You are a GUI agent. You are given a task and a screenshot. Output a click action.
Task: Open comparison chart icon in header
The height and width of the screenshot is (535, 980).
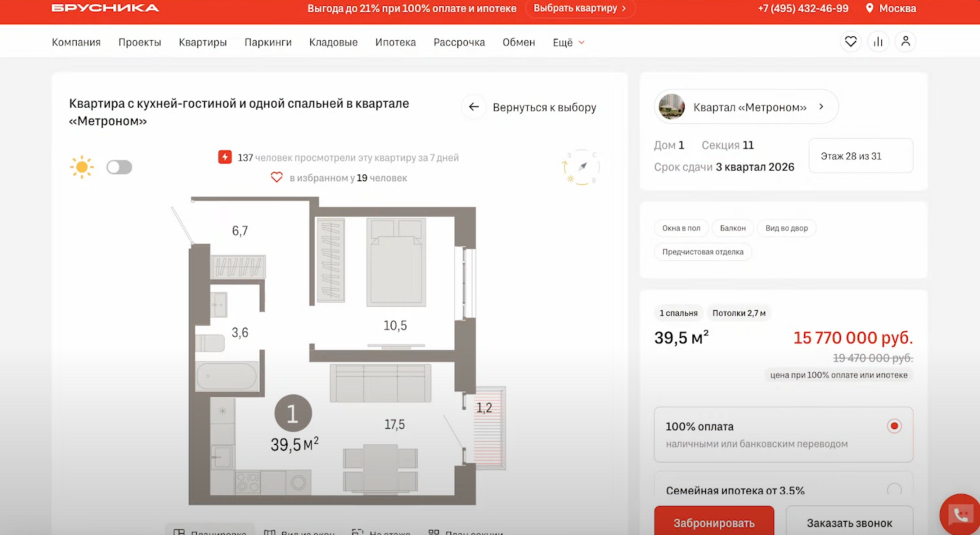pyautogui.click(x=878, y=41)
